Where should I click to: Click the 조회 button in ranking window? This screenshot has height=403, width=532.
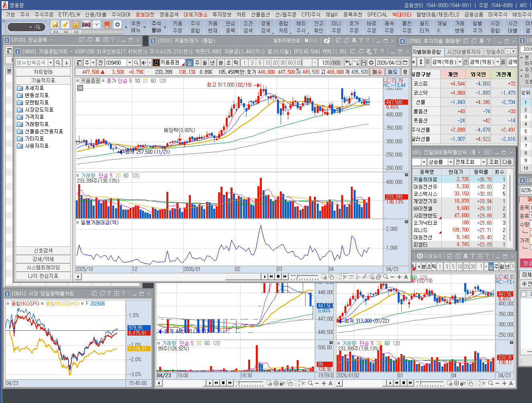coord(494,162)
